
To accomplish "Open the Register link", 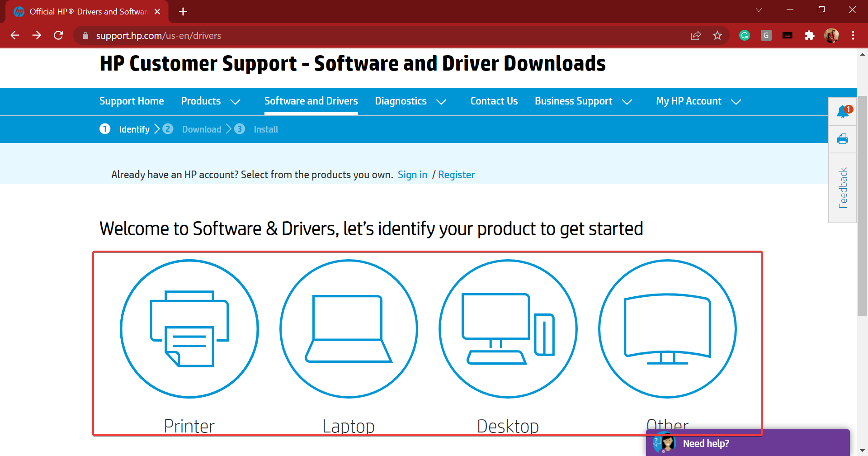I will click(x=456, y=175).
